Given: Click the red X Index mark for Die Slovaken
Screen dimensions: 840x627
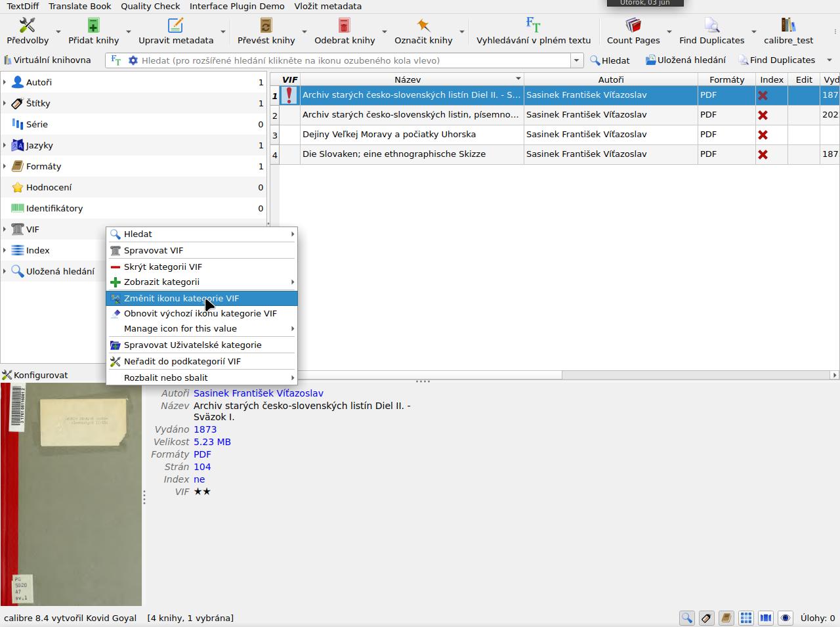Looking at the screenshot, I should tap(763, 154).
